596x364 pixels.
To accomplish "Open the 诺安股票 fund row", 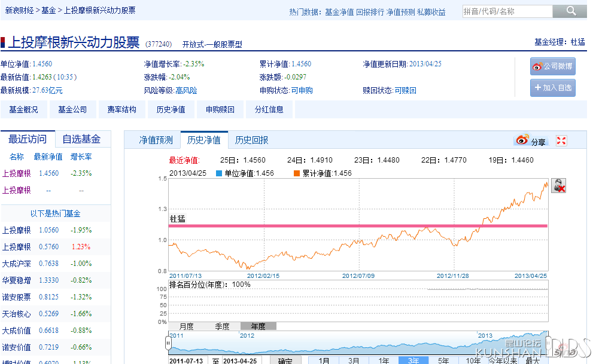I will (x=16, y=297).
